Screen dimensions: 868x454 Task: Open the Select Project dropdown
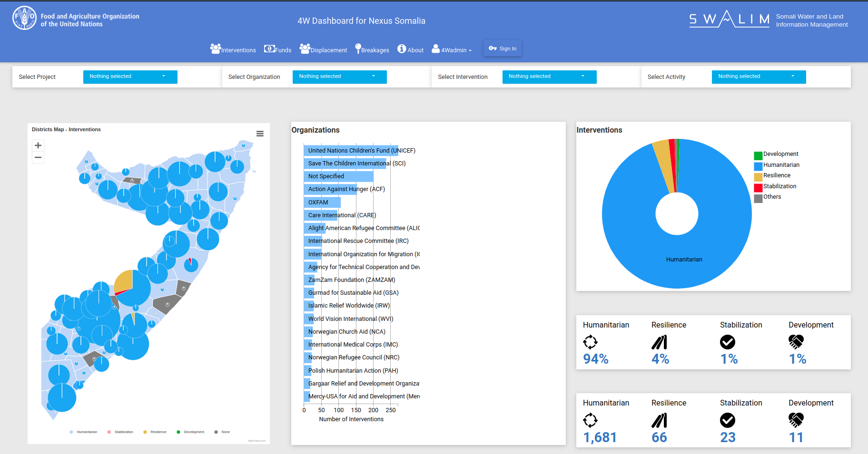coord(130,77)
